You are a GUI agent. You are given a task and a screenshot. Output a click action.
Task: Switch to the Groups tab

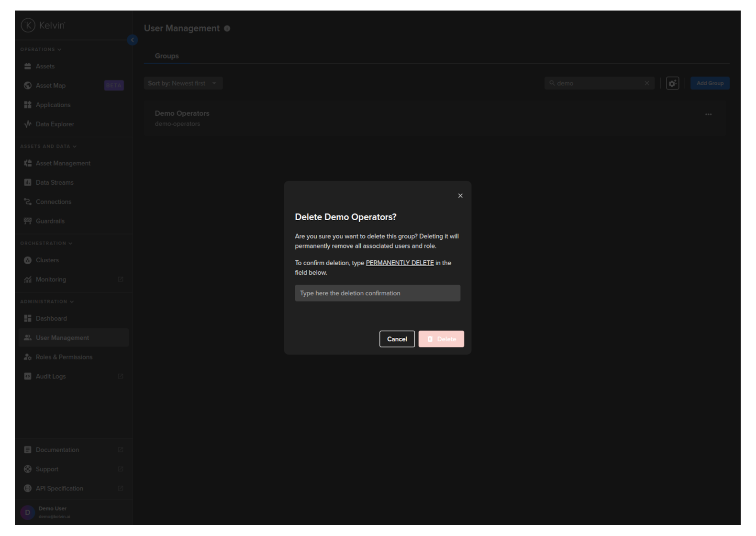pos(167,56)
